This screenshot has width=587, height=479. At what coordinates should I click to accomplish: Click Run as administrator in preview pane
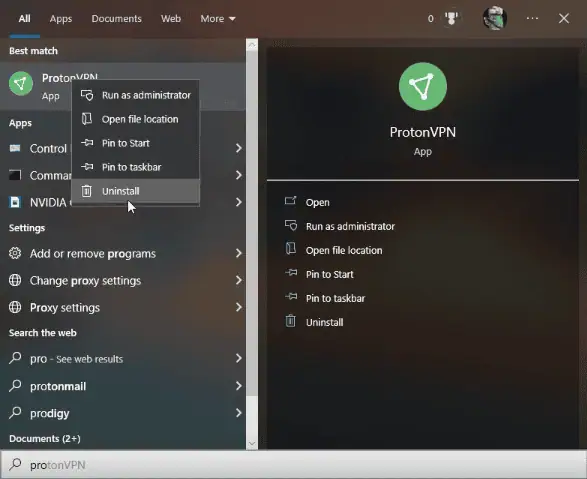[350, 226]
